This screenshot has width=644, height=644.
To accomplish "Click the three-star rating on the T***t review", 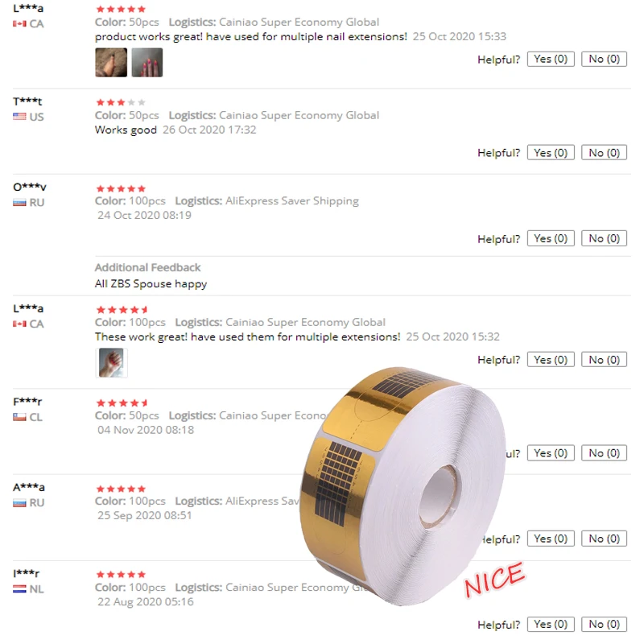I will coord(121,102).
